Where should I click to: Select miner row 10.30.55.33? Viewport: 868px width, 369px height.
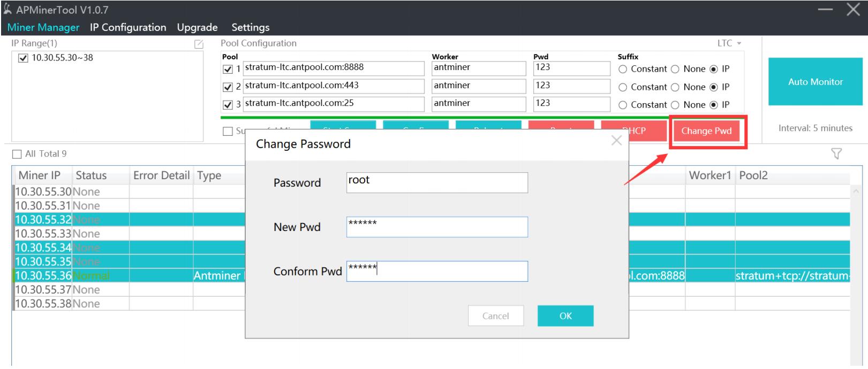(x=43, y=234)
